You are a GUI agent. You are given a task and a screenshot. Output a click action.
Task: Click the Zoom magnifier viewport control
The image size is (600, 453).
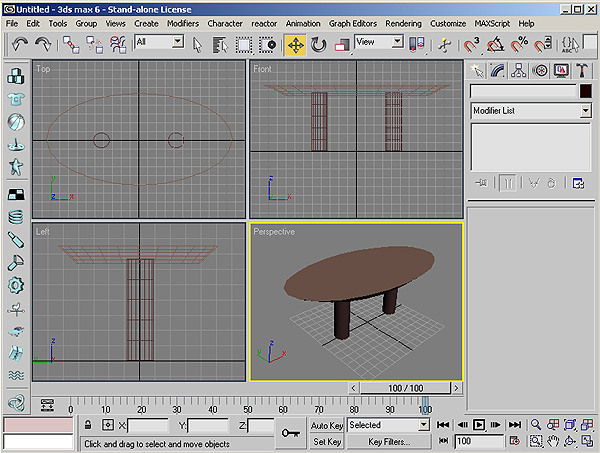537,425
